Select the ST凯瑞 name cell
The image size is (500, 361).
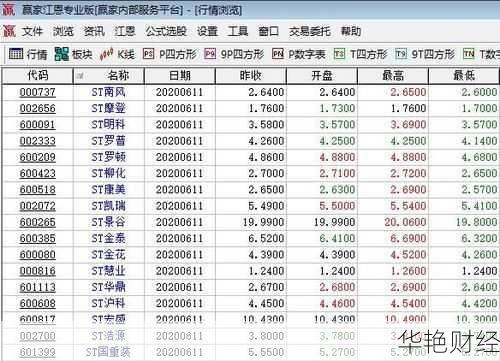tap(109, 206)
